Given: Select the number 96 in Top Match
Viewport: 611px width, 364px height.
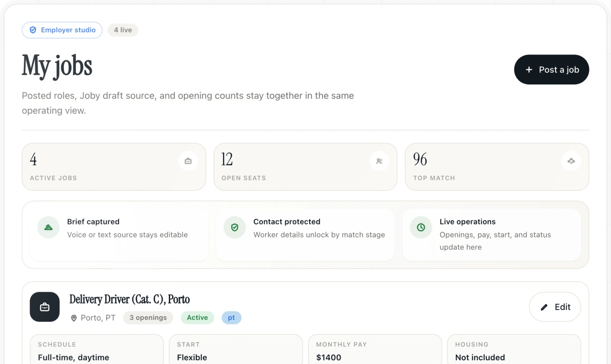Looking at the screenshot, I should pyautogui.click(x=420, y=160).
